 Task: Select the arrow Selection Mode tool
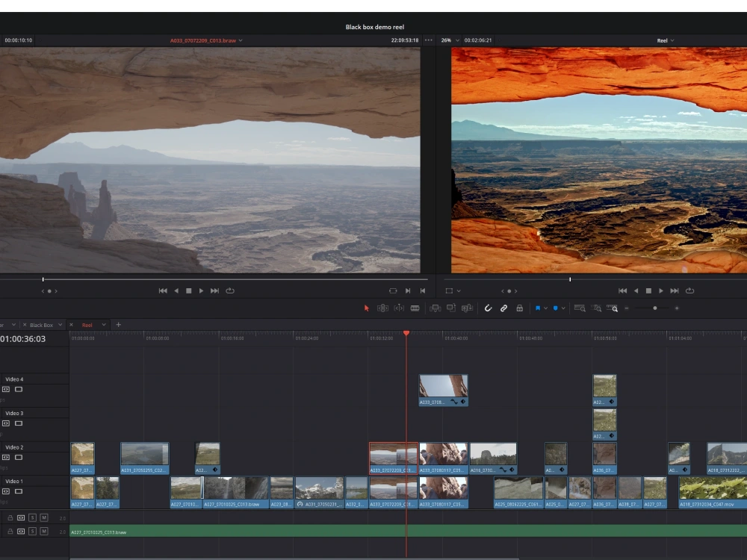point(366,308)
